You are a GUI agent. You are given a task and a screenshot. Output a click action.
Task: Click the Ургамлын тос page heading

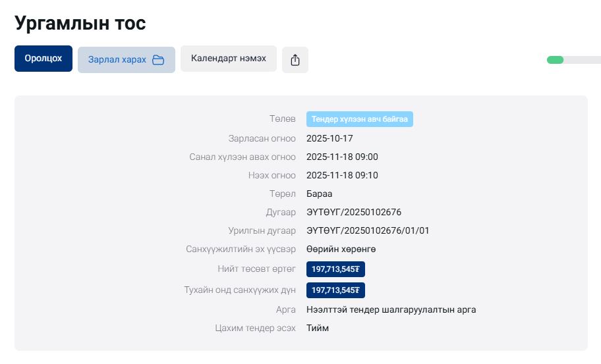coord(80,22)
